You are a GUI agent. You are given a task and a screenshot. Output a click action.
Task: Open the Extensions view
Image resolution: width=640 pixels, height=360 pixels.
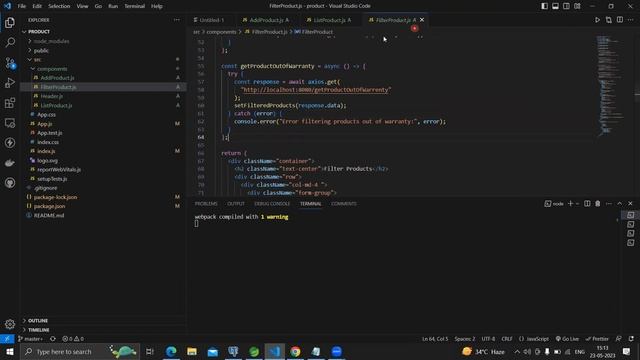click(x=10, y=103)
